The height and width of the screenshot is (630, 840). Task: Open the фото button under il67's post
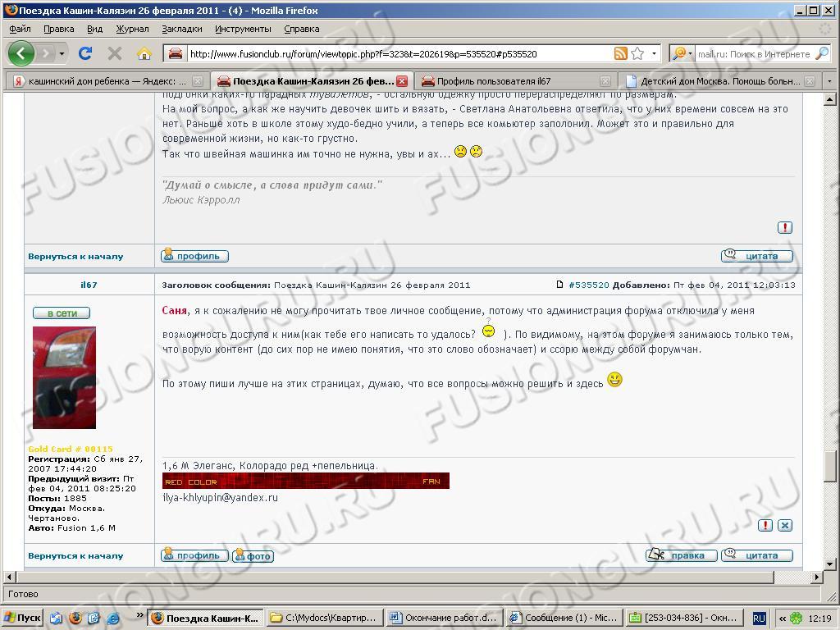point(253,555)
